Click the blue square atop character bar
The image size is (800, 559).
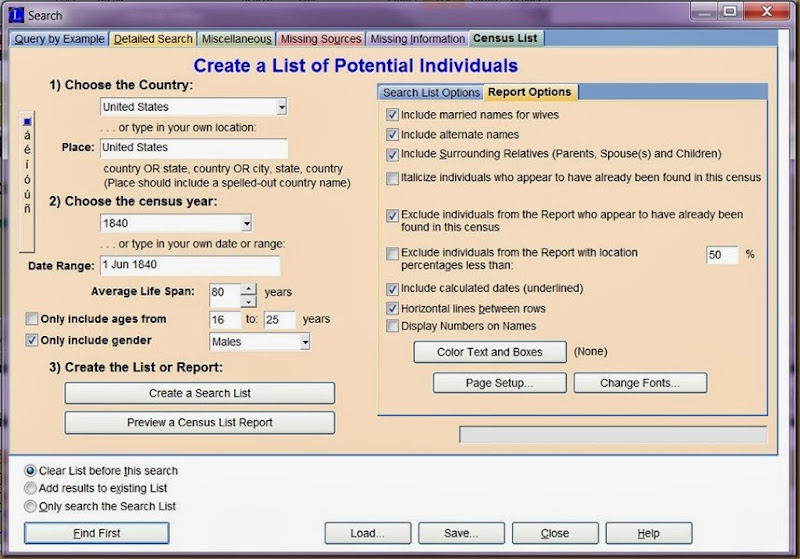[x=28, y=121]
